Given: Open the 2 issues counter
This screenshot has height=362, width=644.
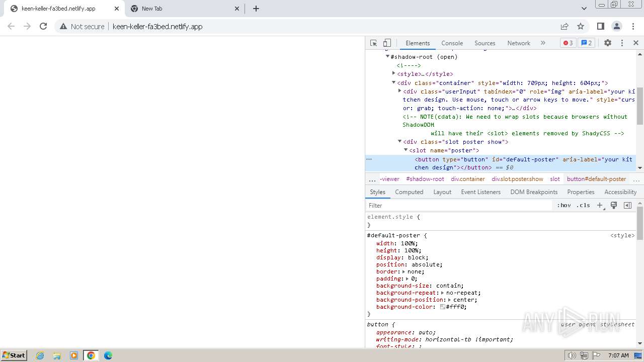Looking at the screenshot, I should pyautogui.click(x=587, y=43).
